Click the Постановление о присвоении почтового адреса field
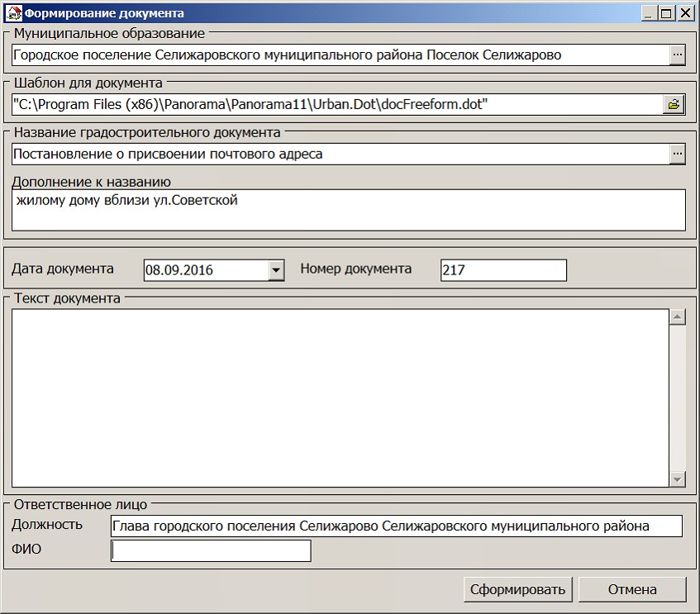Viewport: 700px width, 614px height. pos(340,154)
